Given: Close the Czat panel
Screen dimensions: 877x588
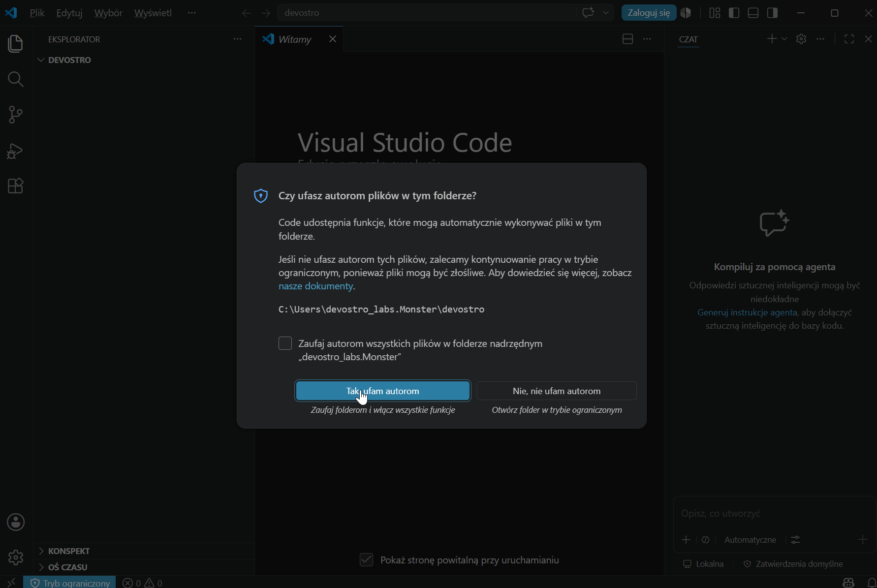Looking at the screenshot, I should click(x=868, y=39).
